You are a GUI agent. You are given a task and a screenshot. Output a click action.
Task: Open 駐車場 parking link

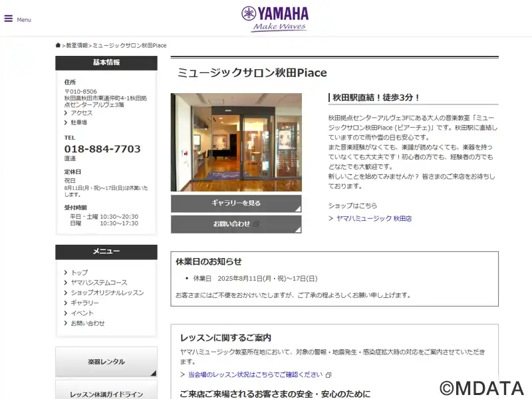pyautogui.click(x=78, y=122)
